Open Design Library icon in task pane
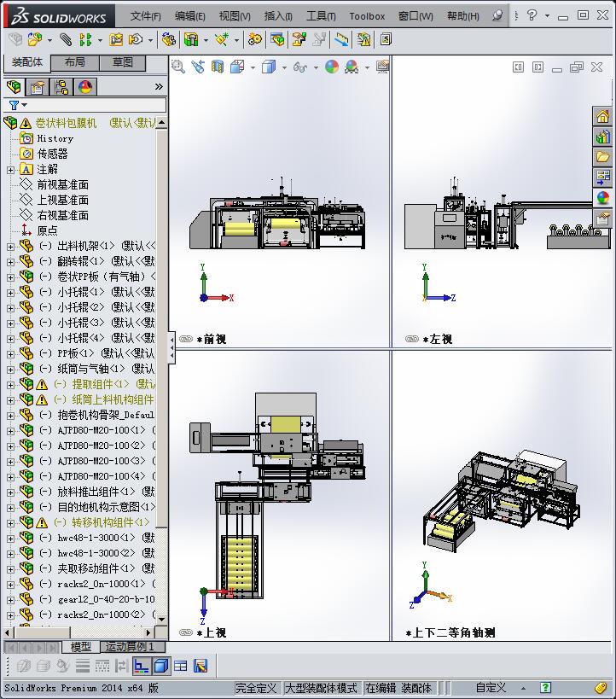Screen dimensions: 616x699 [602, 137]
